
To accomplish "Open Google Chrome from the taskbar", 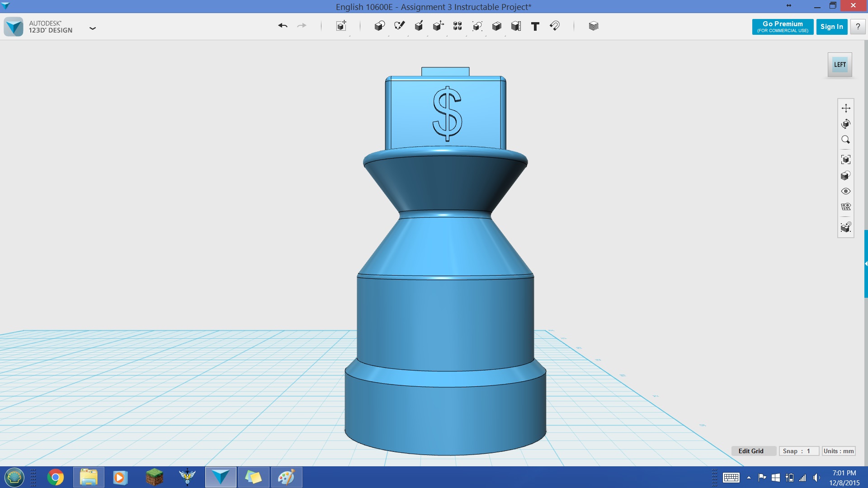I will click(56, 477).
